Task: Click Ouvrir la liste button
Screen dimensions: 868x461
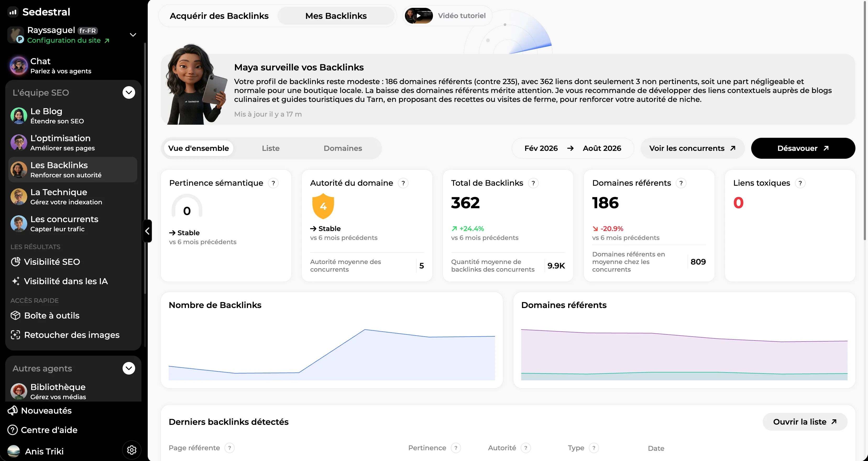Action: point(805,422)
